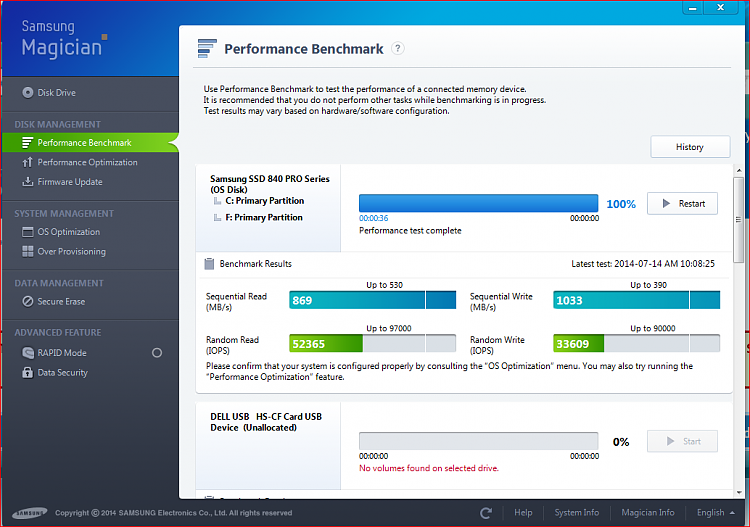Click the Random Write 33609 result bar
Image resolution: width=750 pixels, height=527 pixels.
click(x=636, y=343)
